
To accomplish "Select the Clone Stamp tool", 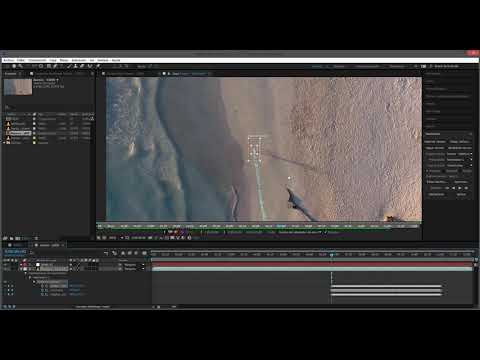I will point(76,66).
